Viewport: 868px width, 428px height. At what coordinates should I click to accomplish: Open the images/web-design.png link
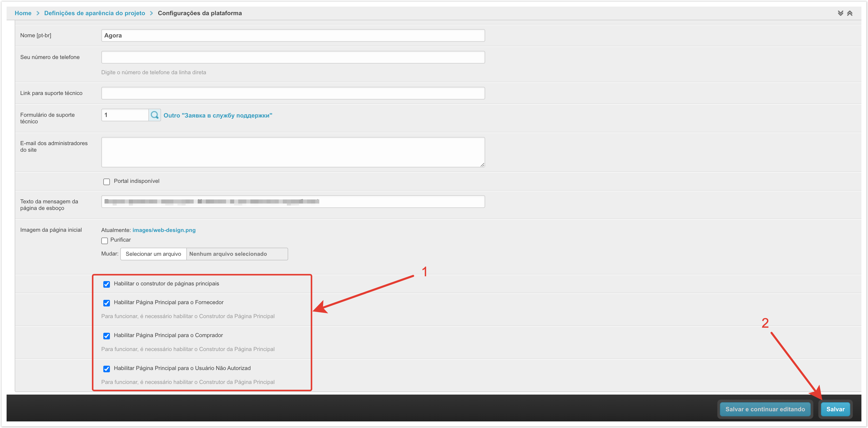pyautogui.click(x=164, y=230)
